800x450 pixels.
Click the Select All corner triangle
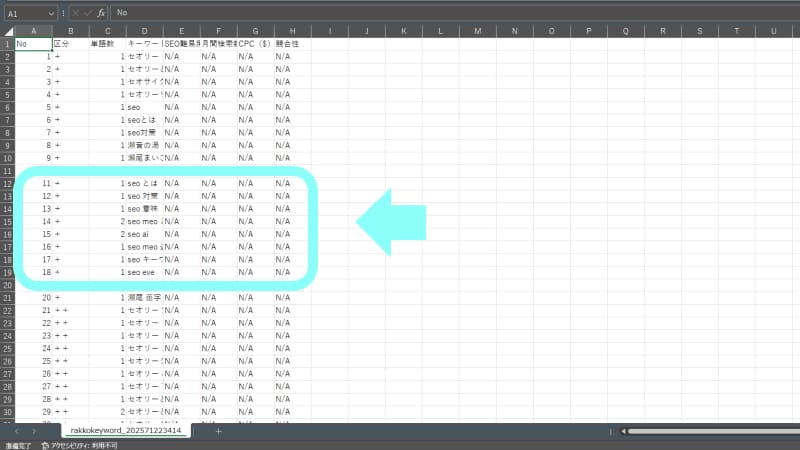pos(8,31)
